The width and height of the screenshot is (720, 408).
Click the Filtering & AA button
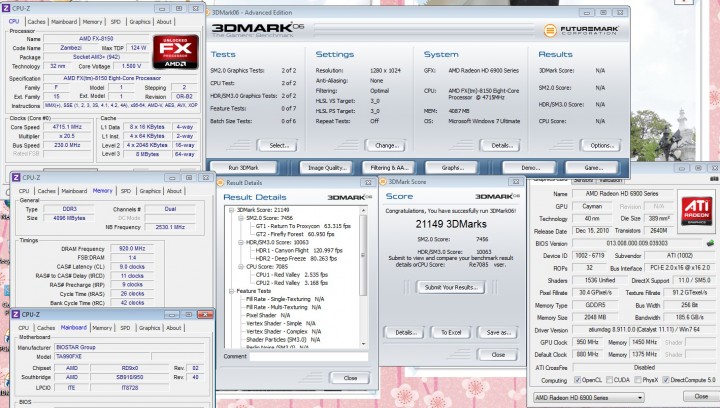[388, 168]
